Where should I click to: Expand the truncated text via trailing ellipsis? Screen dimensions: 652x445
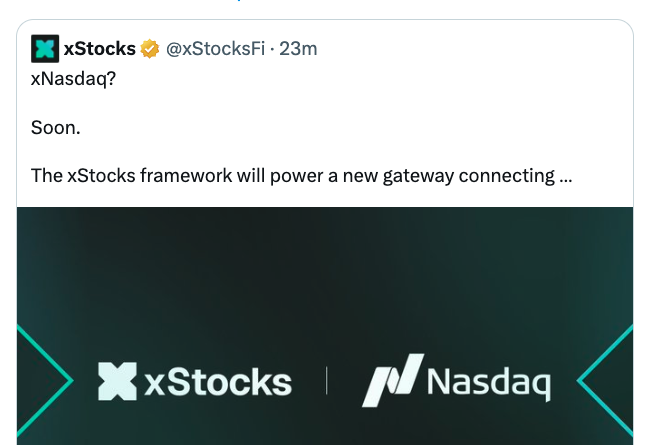[566, 177]
